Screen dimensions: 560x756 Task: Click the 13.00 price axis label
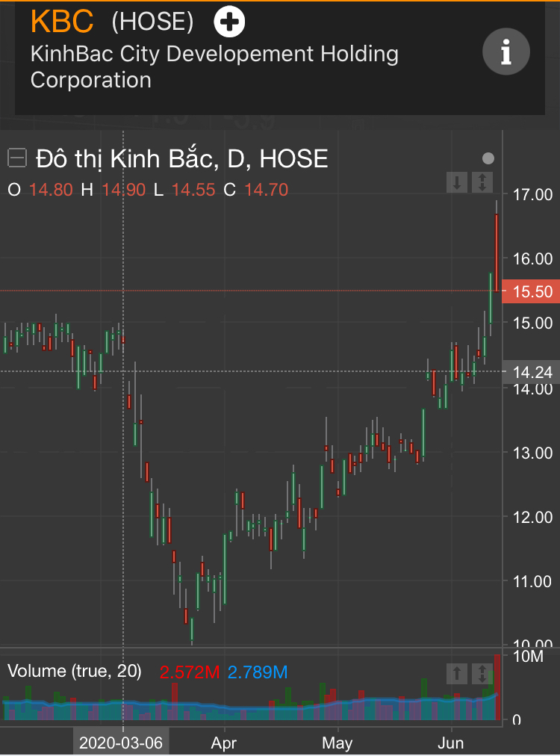(532, 453)
